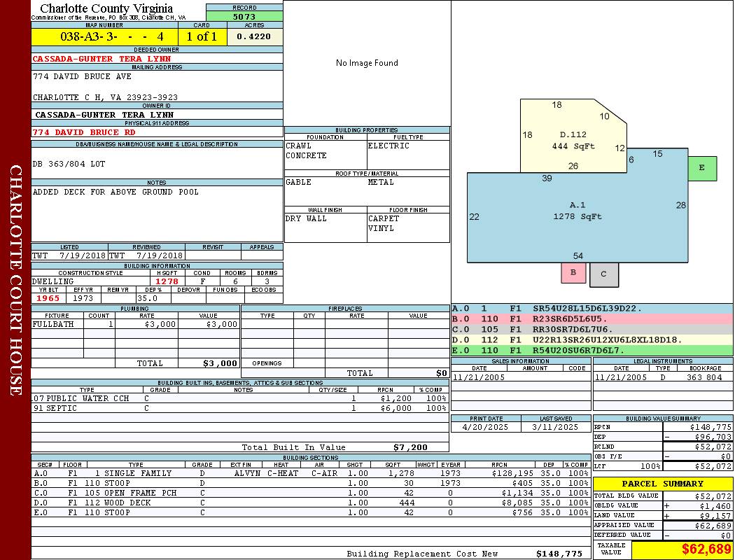Click the '1 of 1' card indicator
Viewport: 735px width, 560px height.
(x=202, y=36)
